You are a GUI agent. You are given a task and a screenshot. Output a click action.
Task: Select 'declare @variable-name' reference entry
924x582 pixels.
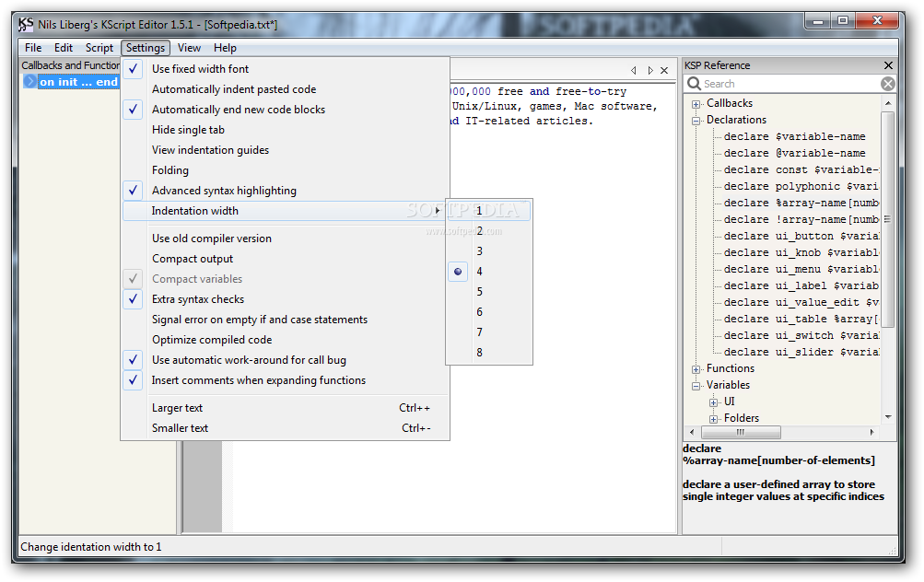click(x=794, y=153)
